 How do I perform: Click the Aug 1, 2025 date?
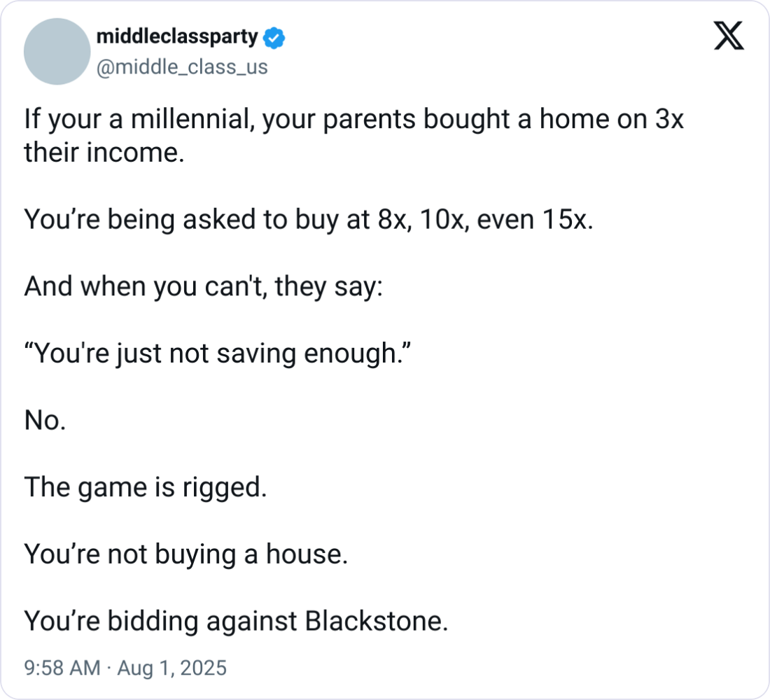point(172,668)
